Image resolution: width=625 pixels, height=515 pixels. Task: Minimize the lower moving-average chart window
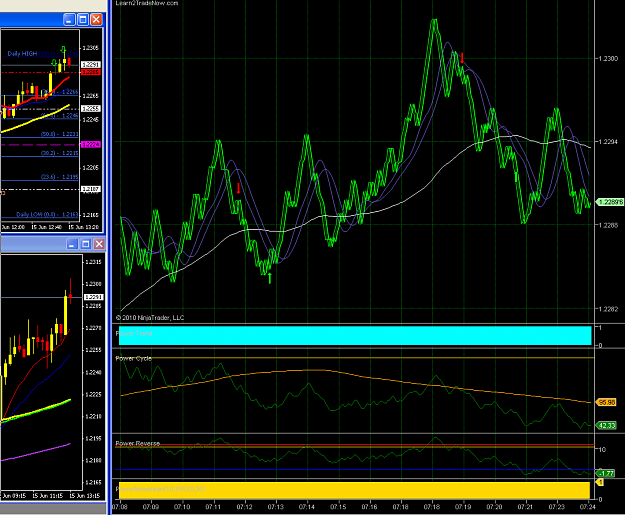(72, 244)
